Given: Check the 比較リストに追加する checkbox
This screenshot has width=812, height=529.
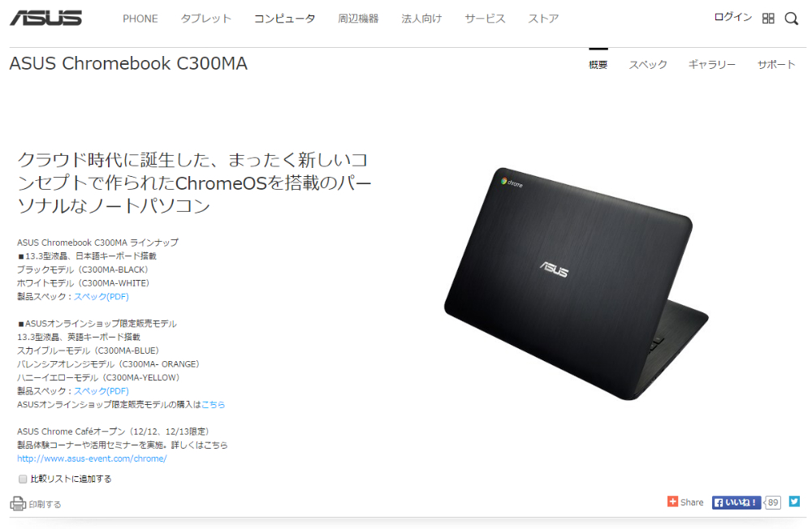Looking at the screenshot, I should (x=22, y=479).
